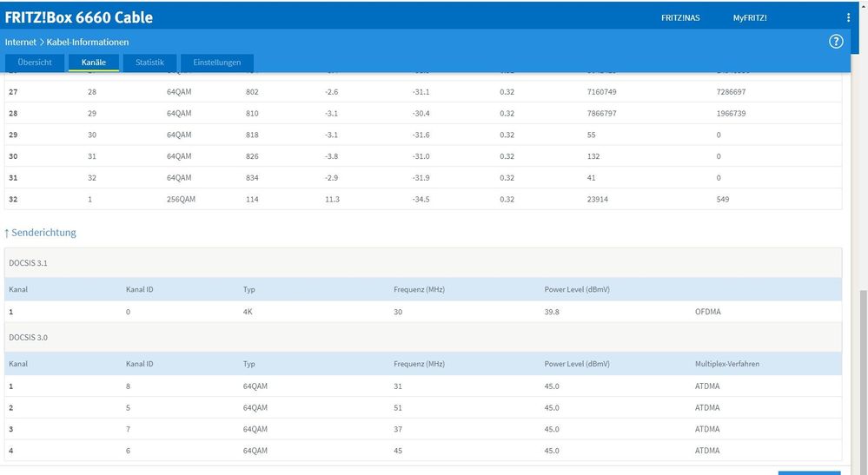Viewport: 868px width, 475px height.
Task: Click the -34.5 value in row 32
Action: click(x=421, y=199)
